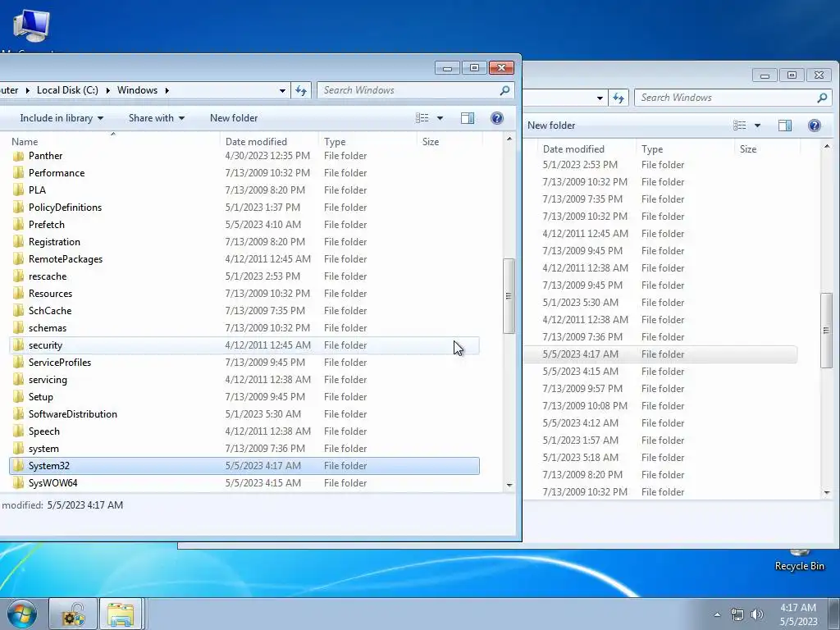Click the Windows breadcrumb segment
840x630 pixels.
point(137,90)
